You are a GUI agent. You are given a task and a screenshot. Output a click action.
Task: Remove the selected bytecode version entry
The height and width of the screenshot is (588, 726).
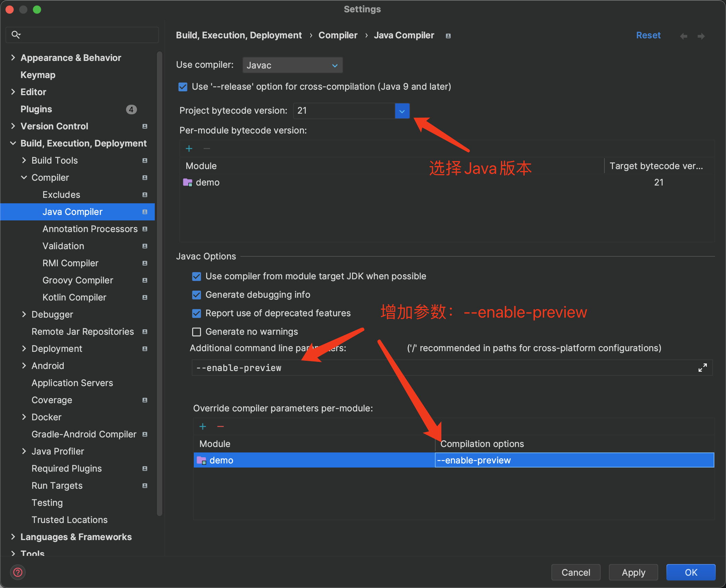[x=206, y=148]
